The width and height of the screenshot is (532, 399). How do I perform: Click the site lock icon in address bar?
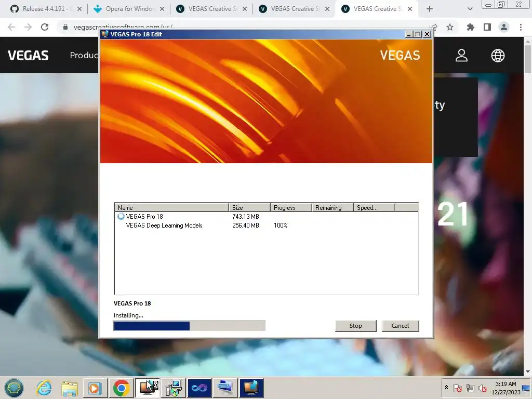[65, 27]
